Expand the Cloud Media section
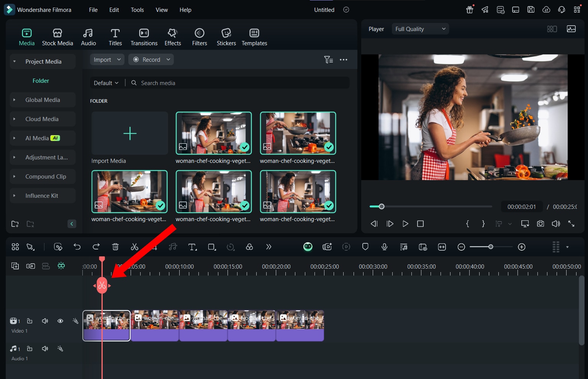The width and height of the screenshot is (588, 379). (x=15, y=119)
